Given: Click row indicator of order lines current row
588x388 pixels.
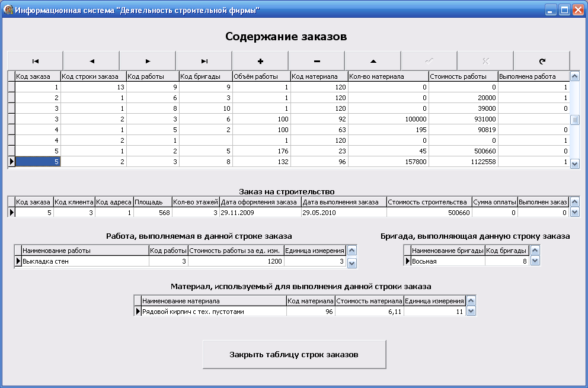Looking at the screenshot, I should click(x=11, y=162).
